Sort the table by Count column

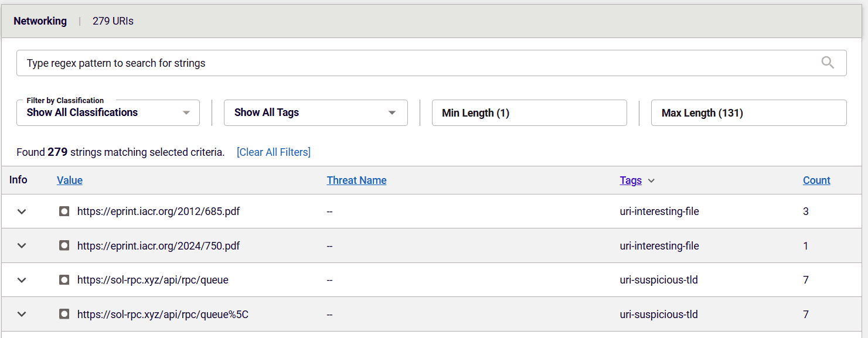(816, 180)
